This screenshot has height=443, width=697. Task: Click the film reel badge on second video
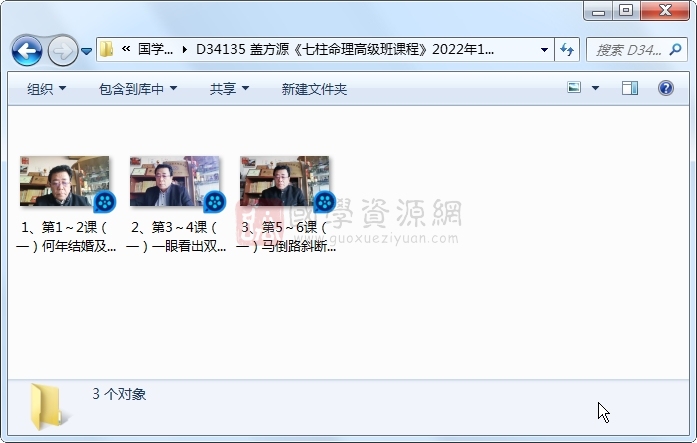[215, 202]
